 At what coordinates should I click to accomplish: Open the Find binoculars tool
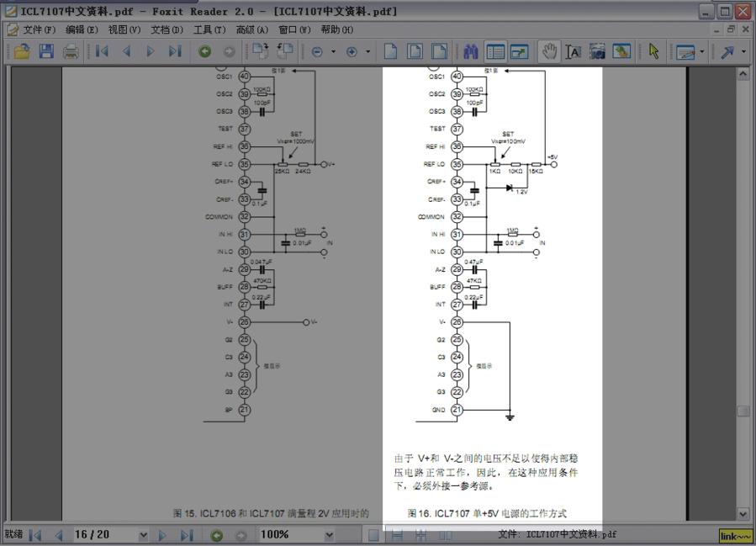471,51
